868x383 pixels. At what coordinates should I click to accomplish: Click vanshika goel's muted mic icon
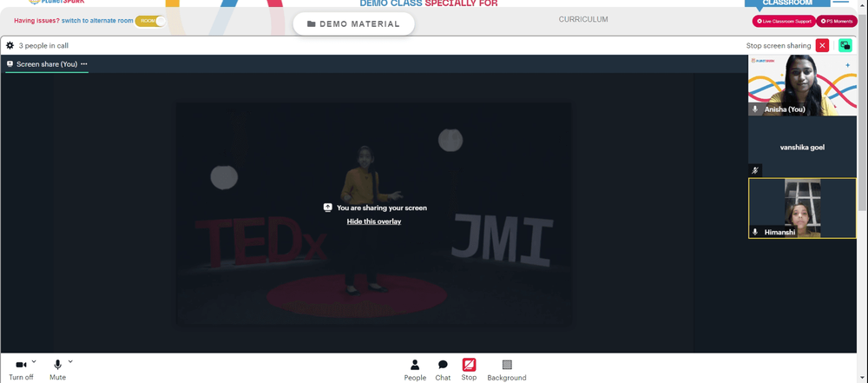point(754,170)
